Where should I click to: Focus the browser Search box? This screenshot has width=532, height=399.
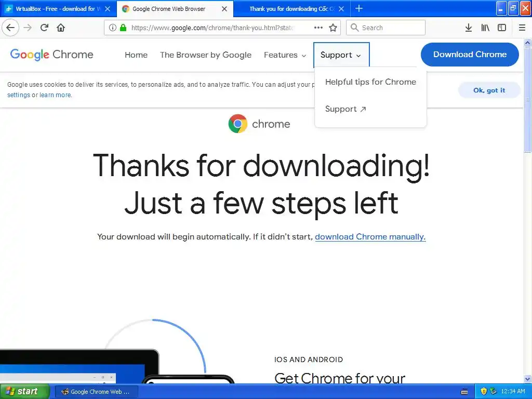coord(385,28)
